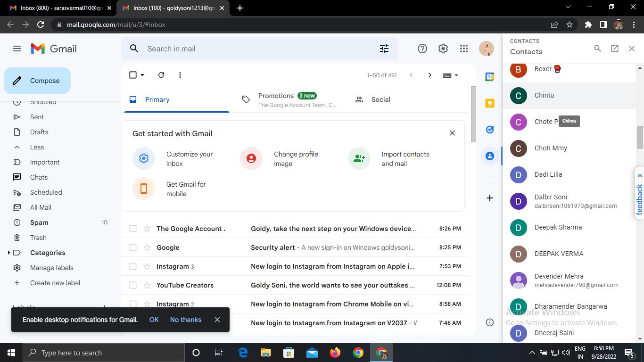Open input tools dropdown arrow
This screenshot has width=644, height=362.
[x=456, y=75]
